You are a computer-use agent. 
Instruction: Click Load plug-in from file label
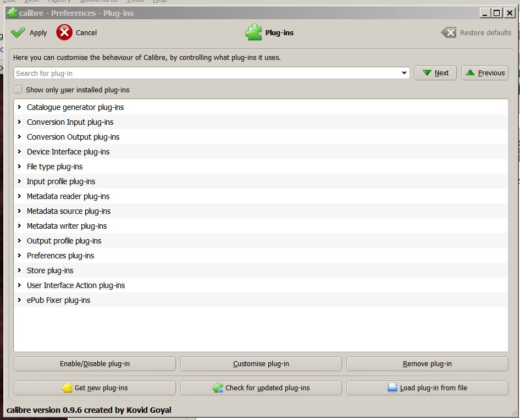pyautogui.click(x=434, y=388)
